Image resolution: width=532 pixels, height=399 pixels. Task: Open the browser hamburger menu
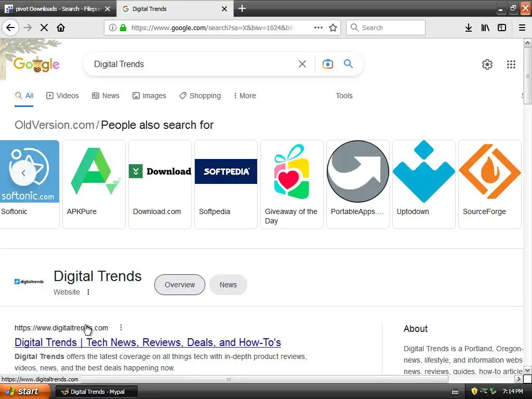pyautogui.click(x=522, y=28)
